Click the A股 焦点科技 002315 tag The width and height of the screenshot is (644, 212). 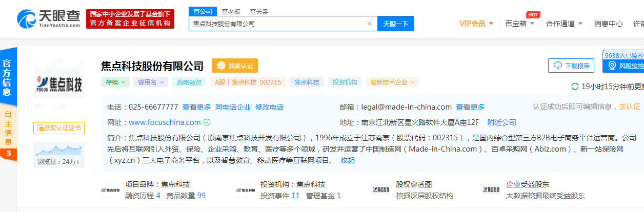pos(248,82)
